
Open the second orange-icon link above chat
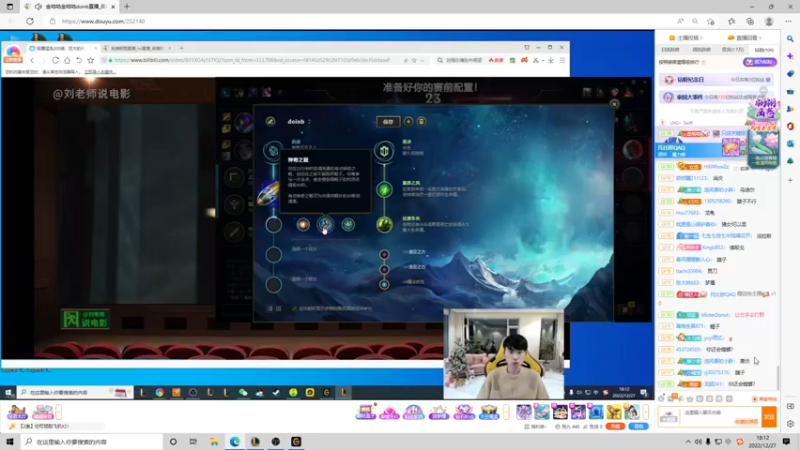[745, 38]
